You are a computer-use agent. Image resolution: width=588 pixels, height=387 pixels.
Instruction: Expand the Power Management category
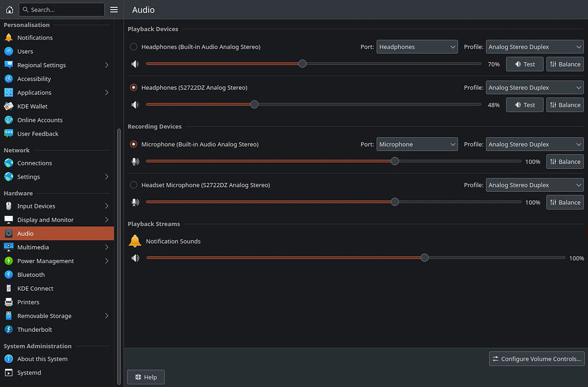point(45,261)
